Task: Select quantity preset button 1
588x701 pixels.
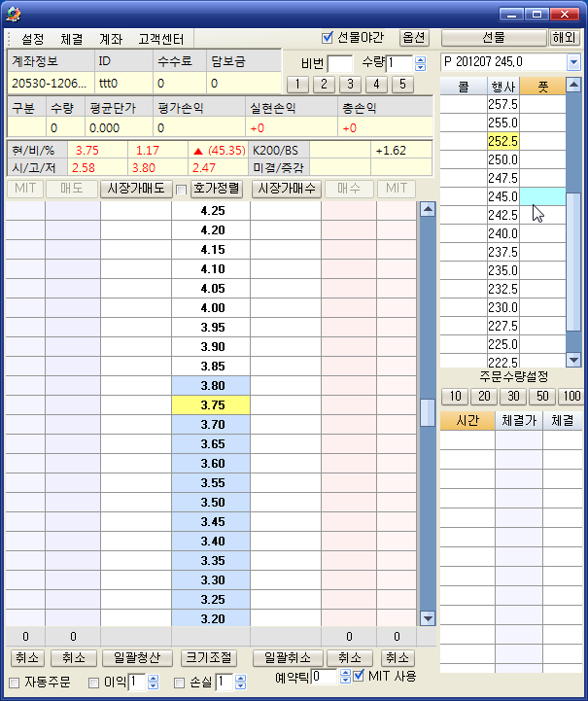Action: [x=297, y=84]
